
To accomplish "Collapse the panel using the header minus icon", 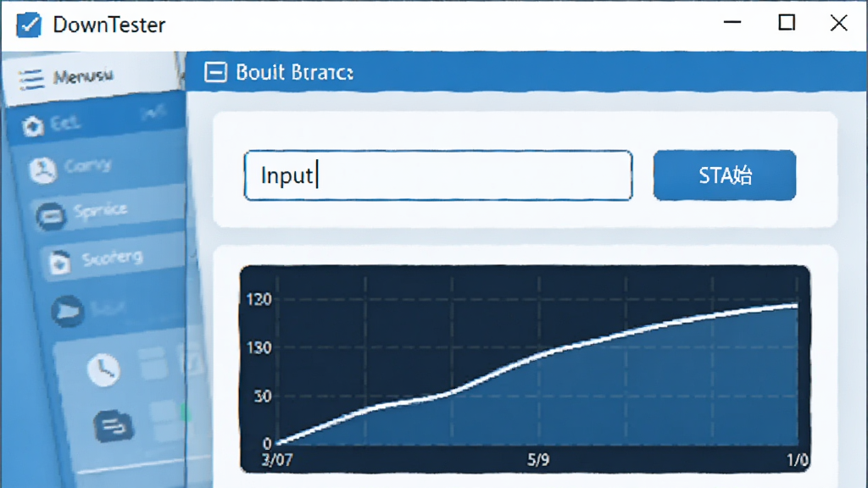I will pos(215,72).
